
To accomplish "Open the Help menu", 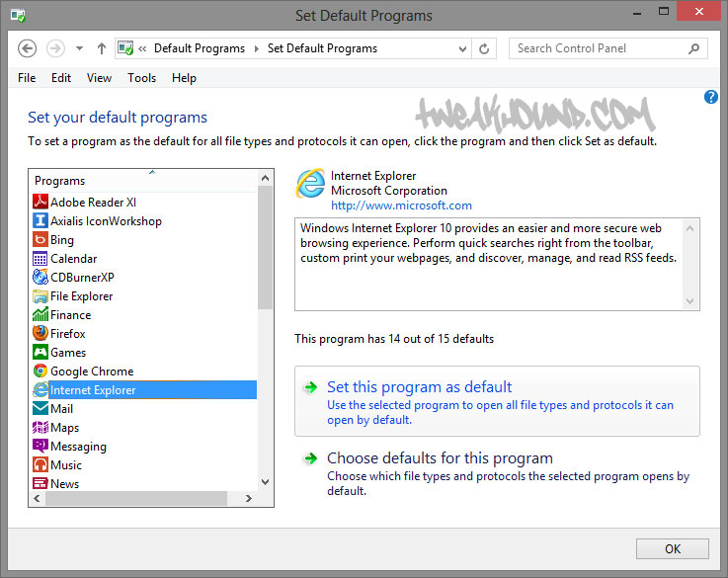I will [x=184, y=77].
